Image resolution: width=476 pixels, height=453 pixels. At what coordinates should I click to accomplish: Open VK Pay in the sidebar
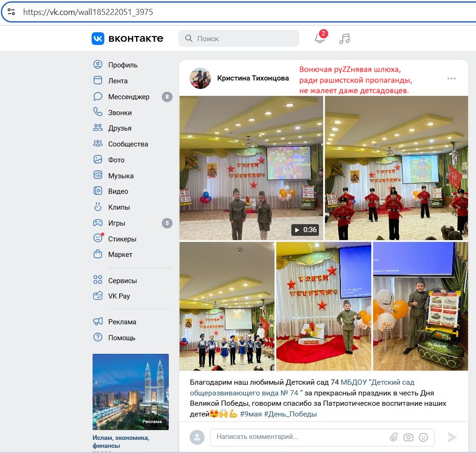point(119,296)
